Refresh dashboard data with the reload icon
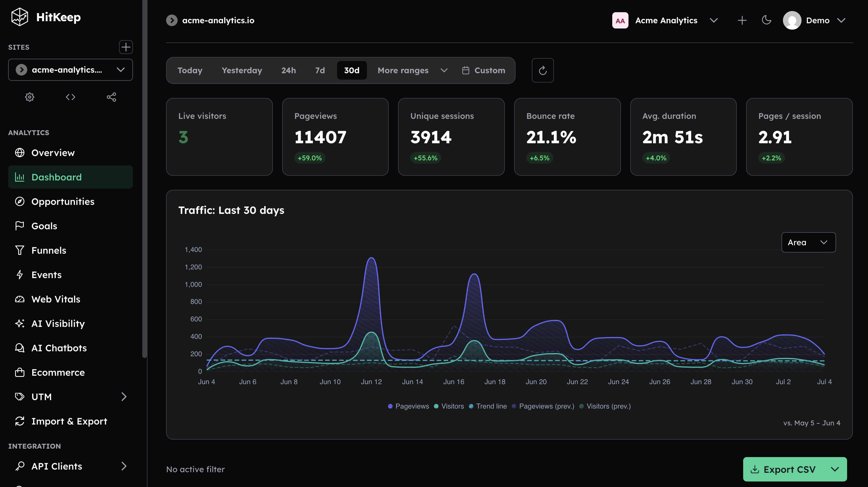868x487 pixels. (543, 71)
